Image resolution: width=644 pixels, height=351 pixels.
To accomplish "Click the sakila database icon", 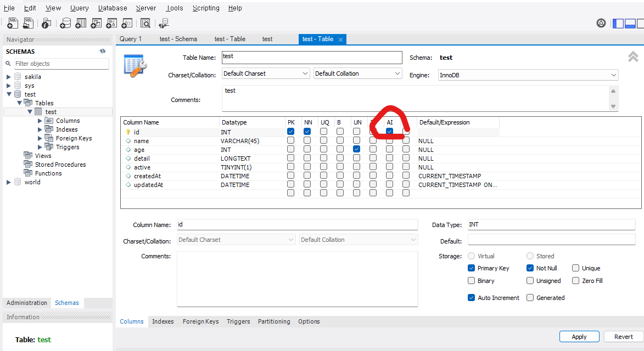I will click(18, 76).
